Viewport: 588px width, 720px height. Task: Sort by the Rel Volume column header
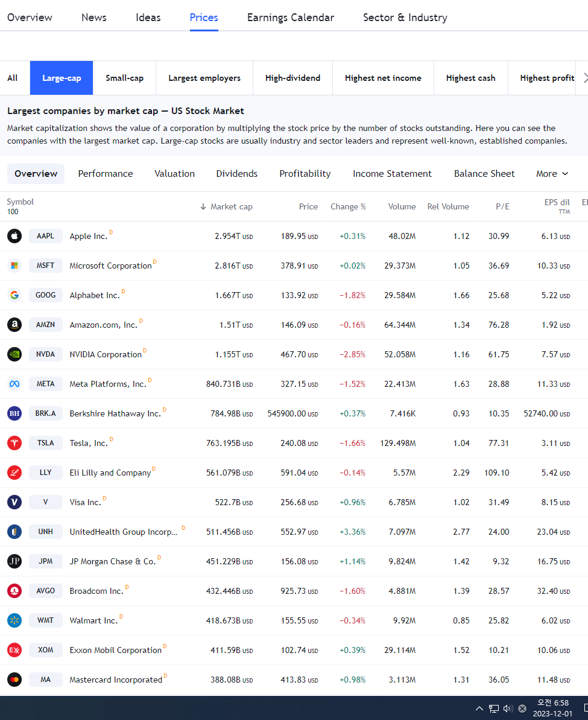(x=448, y=206)
